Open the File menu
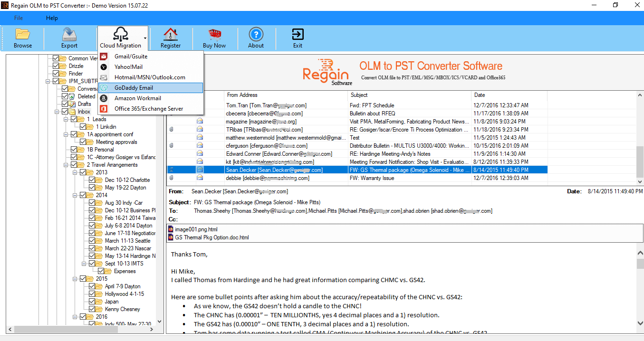This screenshot has height=341, width=644. (18, 18)
